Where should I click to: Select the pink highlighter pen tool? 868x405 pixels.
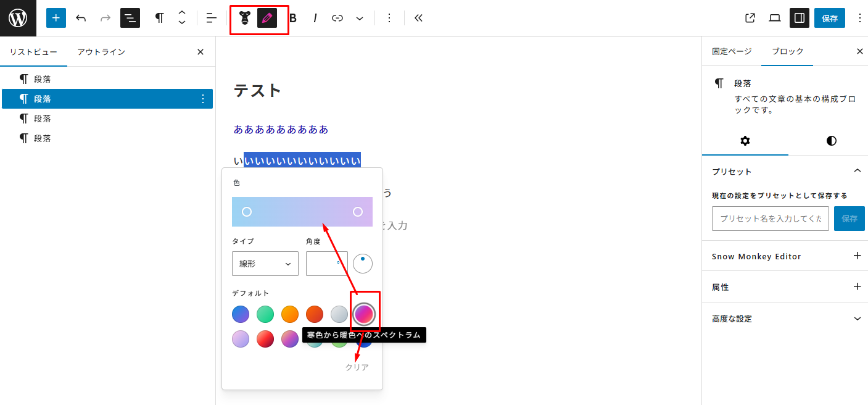(x=267, y=18)
